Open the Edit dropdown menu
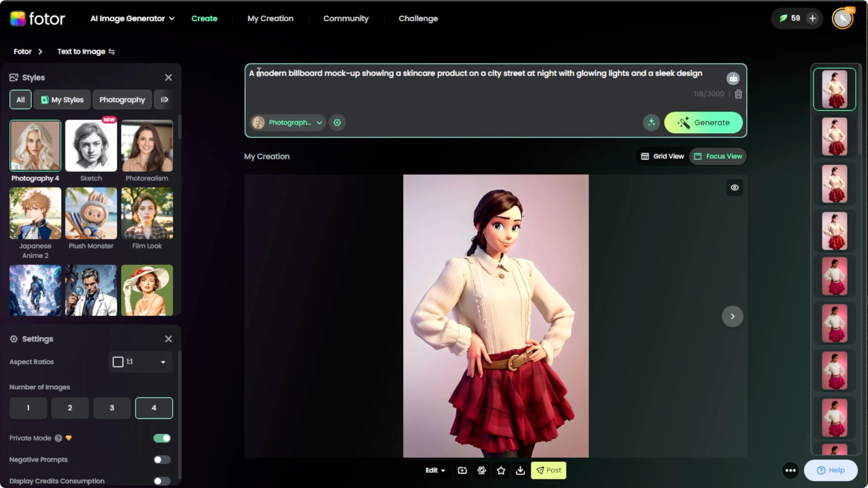Viewport: 868px width, 488px height. pyautogui.click(x=435, y=470)
